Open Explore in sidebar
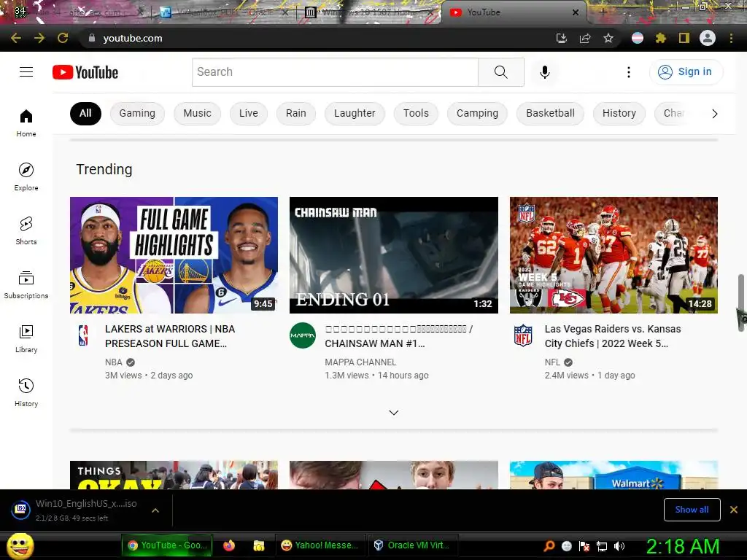This screenshot has height=560, width=747. pyautogui.click(x=26, y=176)
